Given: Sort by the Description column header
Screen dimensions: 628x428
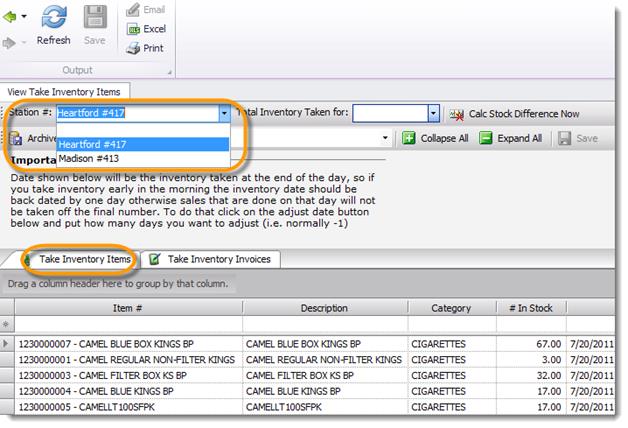Looking at the screenshot, I should click(324, 308).
